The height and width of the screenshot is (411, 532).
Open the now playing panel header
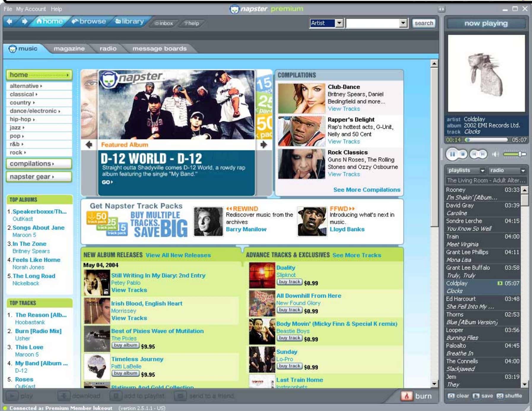coord(486,23)
